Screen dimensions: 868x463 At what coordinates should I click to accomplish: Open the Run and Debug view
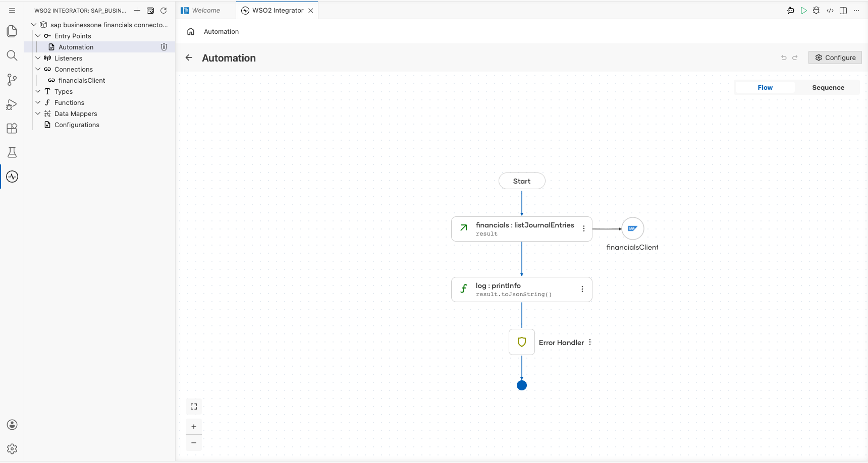coord(12,104)
